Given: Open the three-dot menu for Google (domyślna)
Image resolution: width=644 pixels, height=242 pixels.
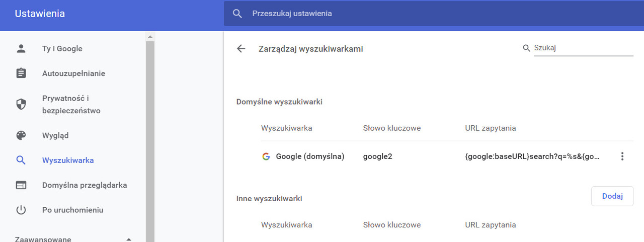Looking at the screenshot, I should (622, 156).
